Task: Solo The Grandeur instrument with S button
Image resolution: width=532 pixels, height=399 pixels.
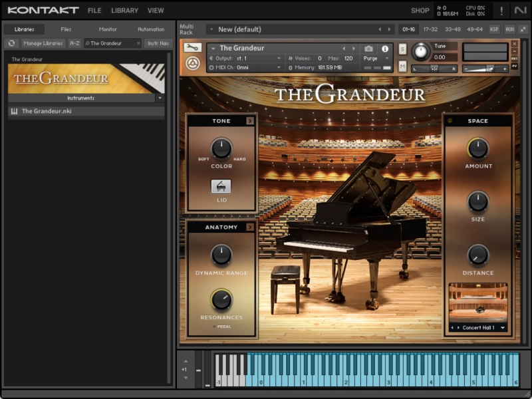Action: click(x=403, y=49)
